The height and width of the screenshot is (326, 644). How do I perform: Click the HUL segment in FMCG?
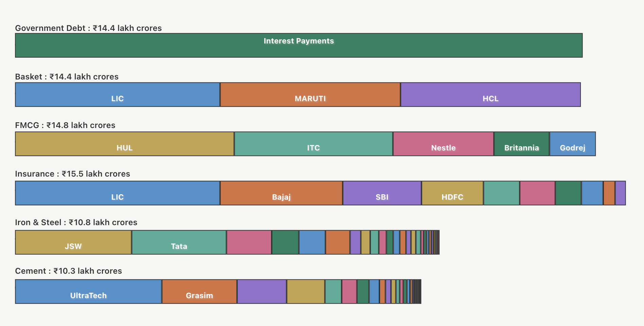(x=124, y=144)
